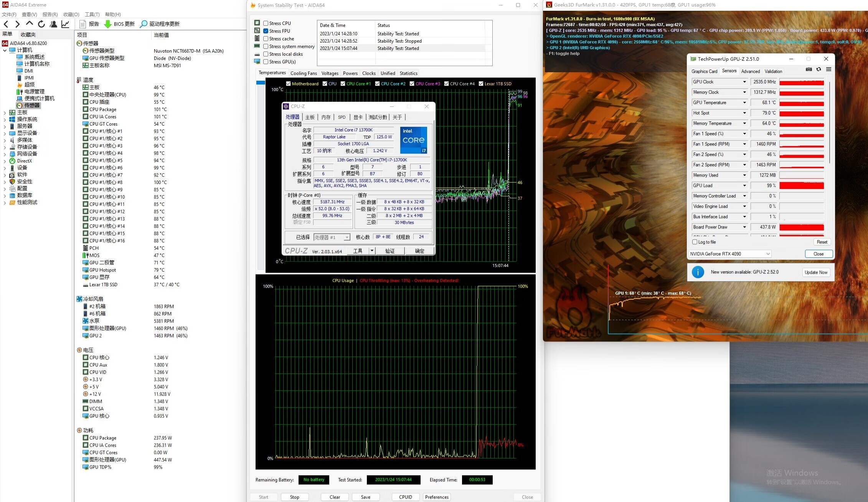Switch to the Statistics tab

click(408, 73)
